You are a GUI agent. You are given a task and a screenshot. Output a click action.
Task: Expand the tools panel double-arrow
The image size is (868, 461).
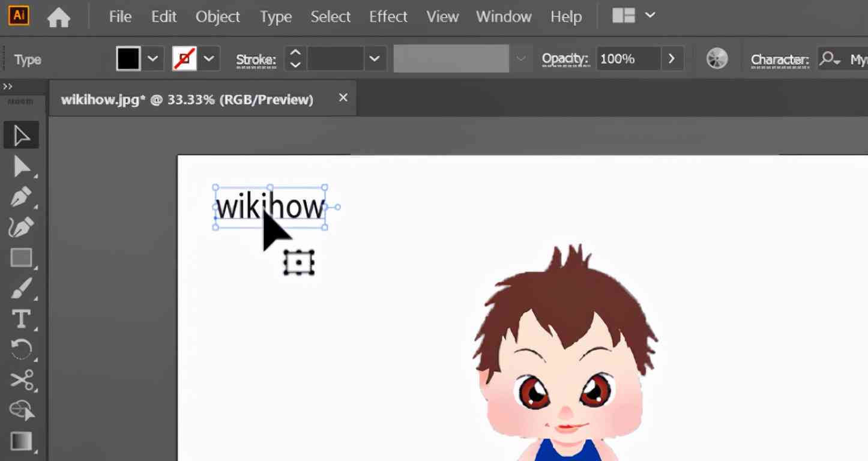tap(7, 87)
